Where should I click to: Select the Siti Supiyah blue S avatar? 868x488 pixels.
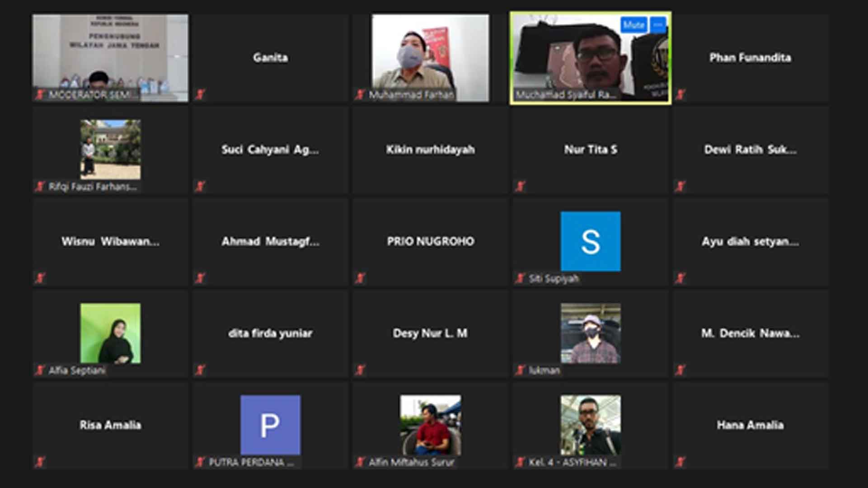click(x=590, y=241)
